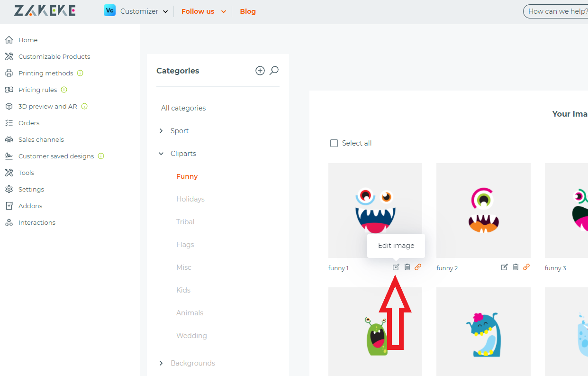Click link icon for funny 2
Viewport: 588px width, 376px height.
[526, 267]
